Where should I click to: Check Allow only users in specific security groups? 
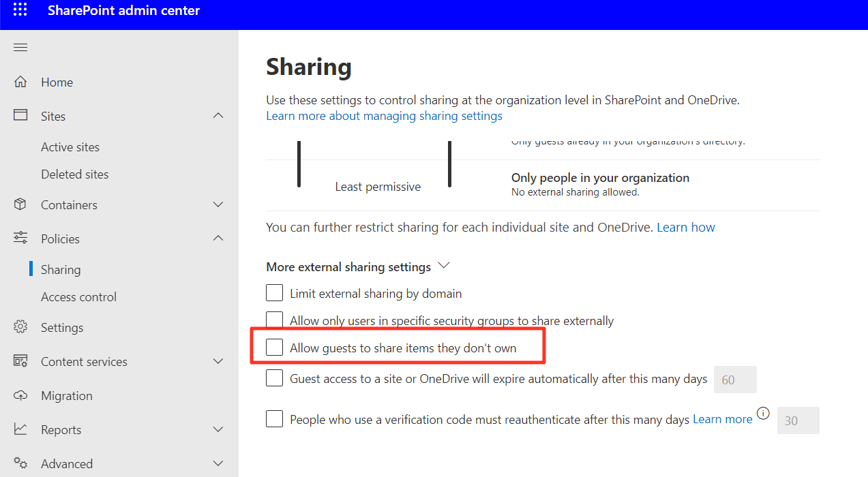pyautogui.click(x=274, y=320)
